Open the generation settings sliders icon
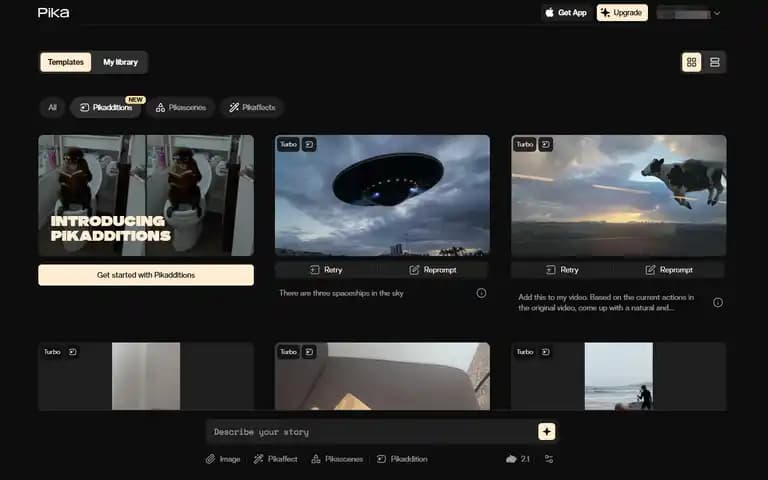This screenshot has width=768, height=480. pos(549,459)
